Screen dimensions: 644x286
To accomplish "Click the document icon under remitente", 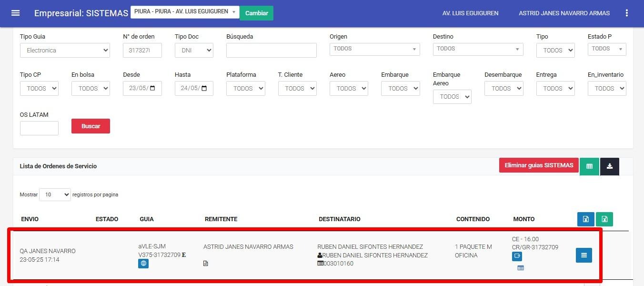I will (206, 264).
